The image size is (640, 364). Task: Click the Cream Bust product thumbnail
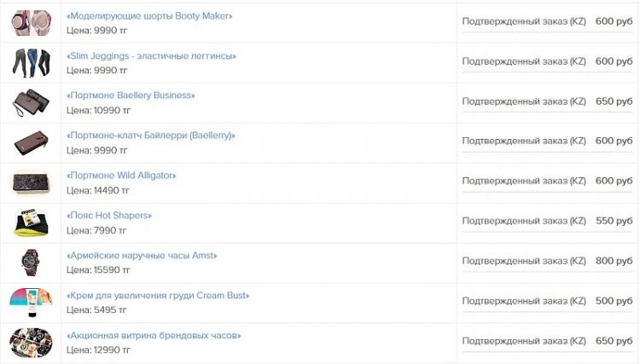pos(31,303)
